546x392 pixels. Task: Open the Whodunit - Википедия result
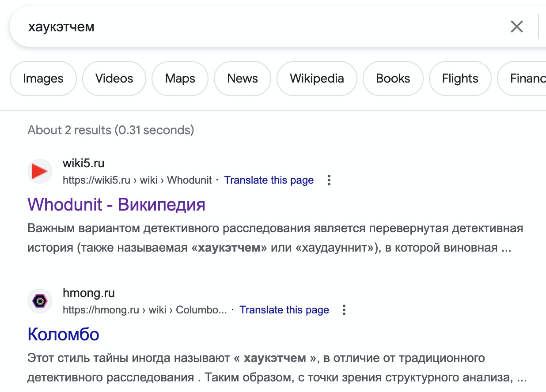(116, 204)
